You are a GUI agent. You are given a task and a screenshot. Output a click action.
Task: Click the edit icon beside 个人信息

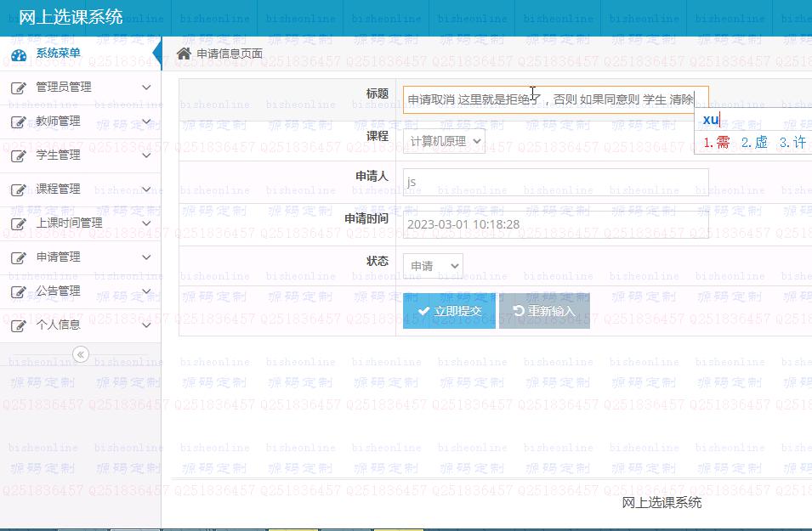pos(18,326)
